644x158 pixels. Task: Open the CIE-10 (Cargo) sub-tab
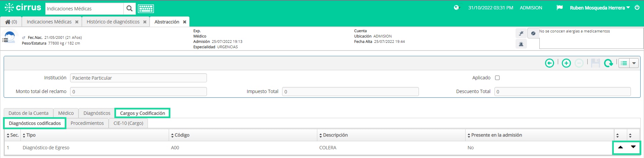pos(128,123)
